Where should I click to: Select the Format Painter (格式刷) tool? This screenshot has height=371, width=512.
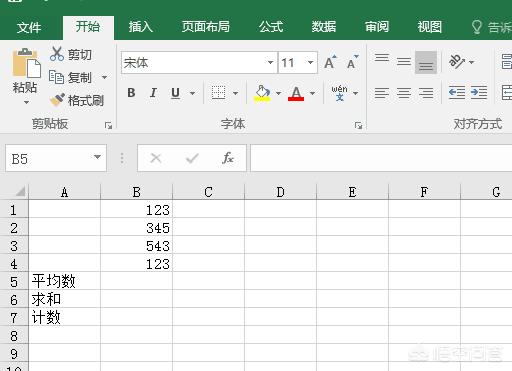point(77,100)
